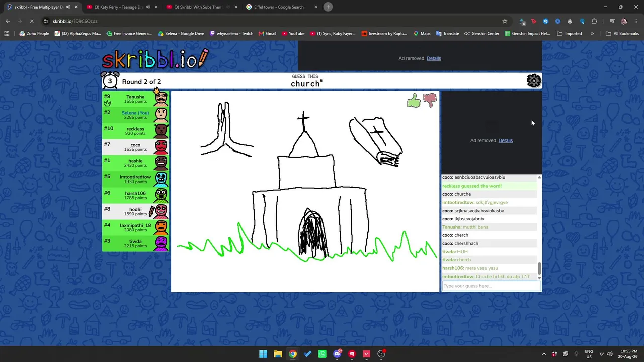This screenshot has height=362, width=644.
Task: Open the Zoho People bookmark
Action: [x=34, y=34]
